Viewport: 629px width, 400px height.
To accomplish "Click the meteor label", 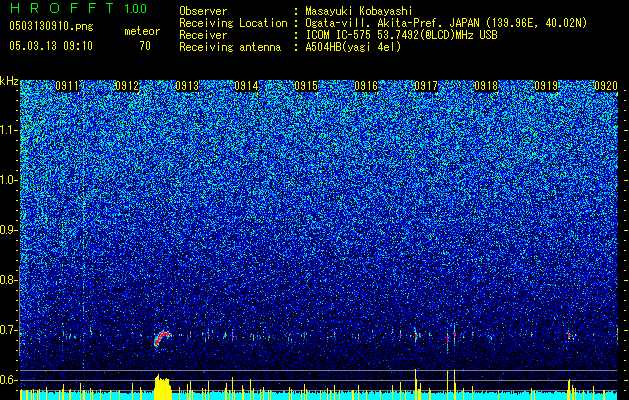I will click(x=142, y=31).
